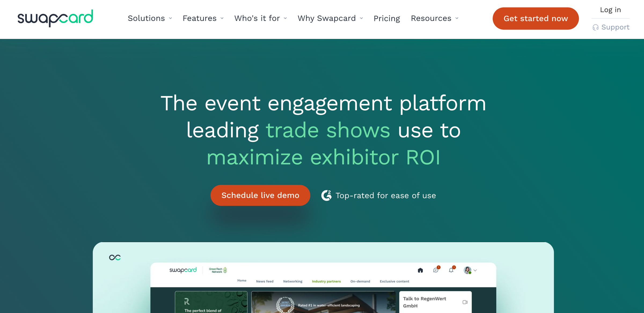The height and width of the screenshot is (313, 644).
Task: Click the Get started now button
Action: tap(536, 18)
